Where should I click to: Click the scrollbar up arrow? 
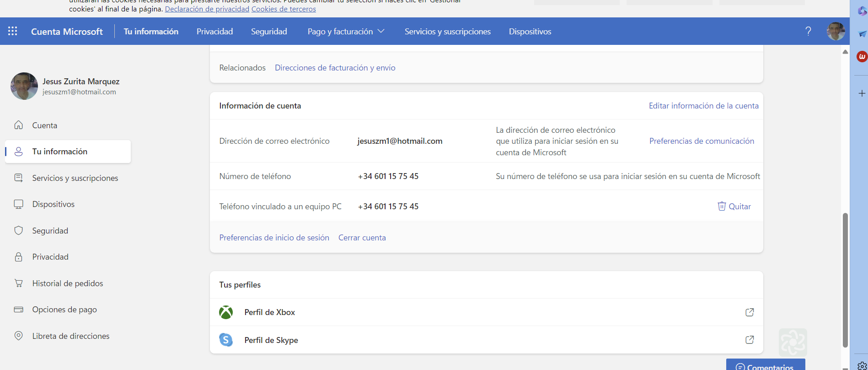(x=845, y=52)
